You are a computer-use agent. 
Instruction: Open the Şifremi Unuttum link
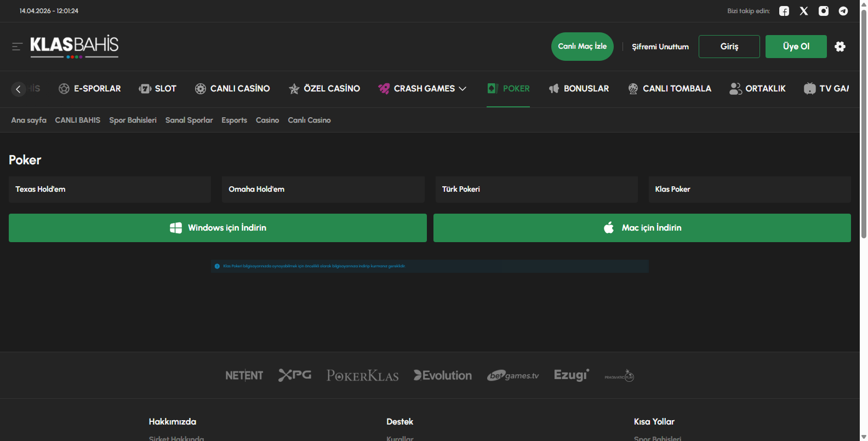[x=660, y=47]
